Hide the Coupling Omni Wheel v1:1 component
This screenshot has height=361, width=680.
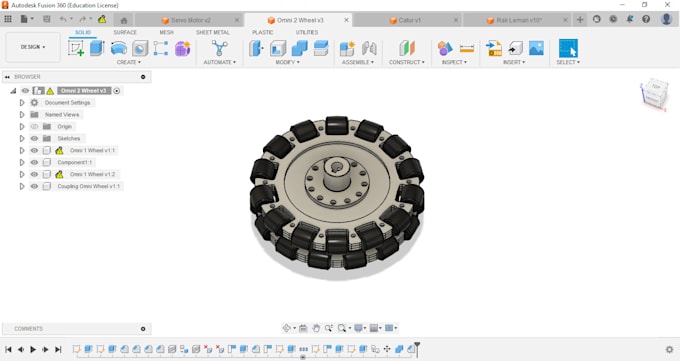click(34, 186)
